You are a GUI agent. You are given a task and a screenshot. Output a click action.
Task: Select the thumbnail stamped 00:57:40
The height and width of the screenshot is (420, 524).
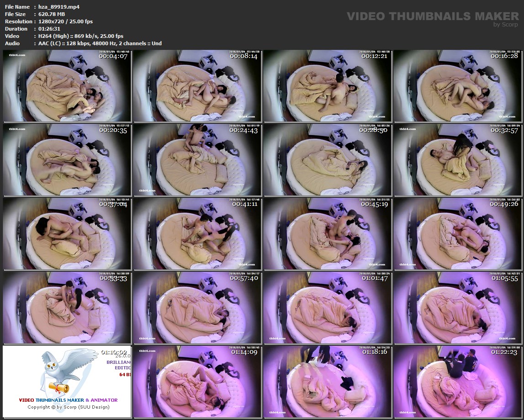tap(197, 308)
